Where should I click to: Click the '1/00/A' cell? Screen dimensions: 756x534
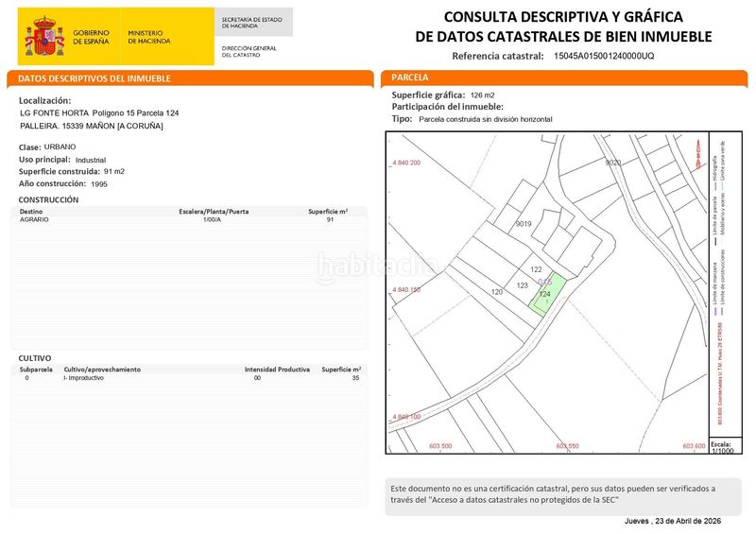[x=212, y=219]
